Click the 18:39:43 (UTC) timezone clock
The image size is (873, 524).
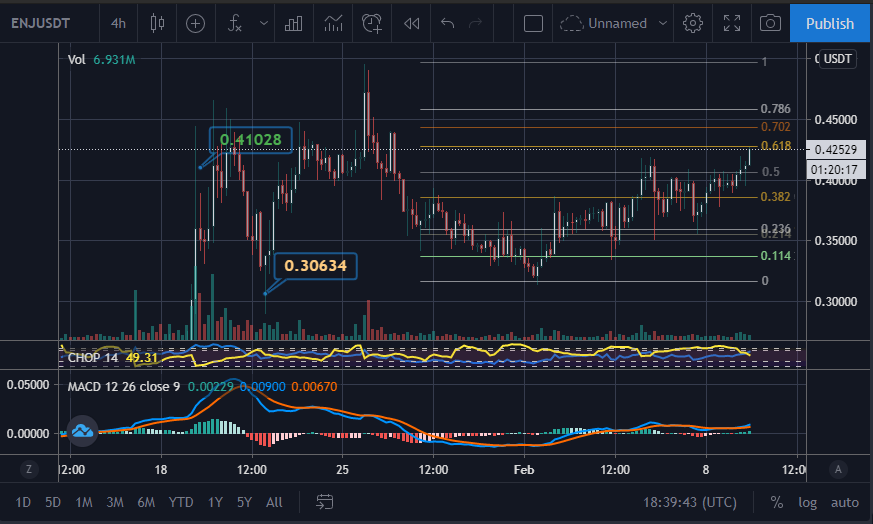pyautogui.click(x=690, y=502)
